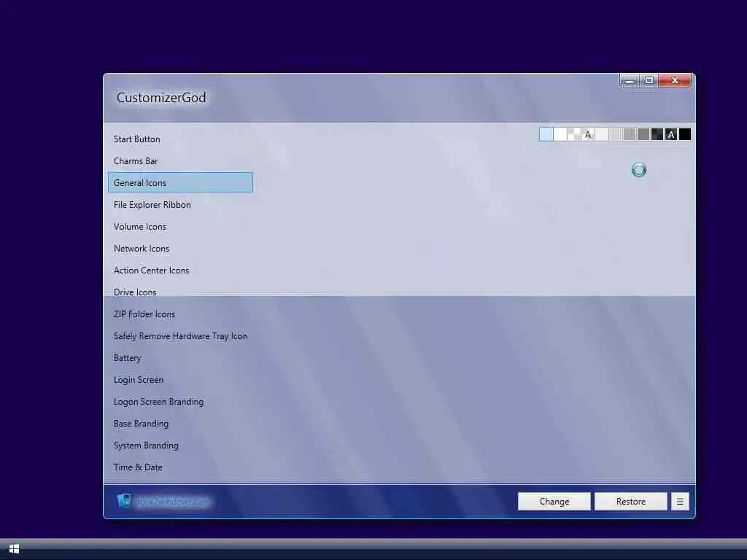
Task: Click the Windows Start button on taskbar
Action: [x=14, y=548]
